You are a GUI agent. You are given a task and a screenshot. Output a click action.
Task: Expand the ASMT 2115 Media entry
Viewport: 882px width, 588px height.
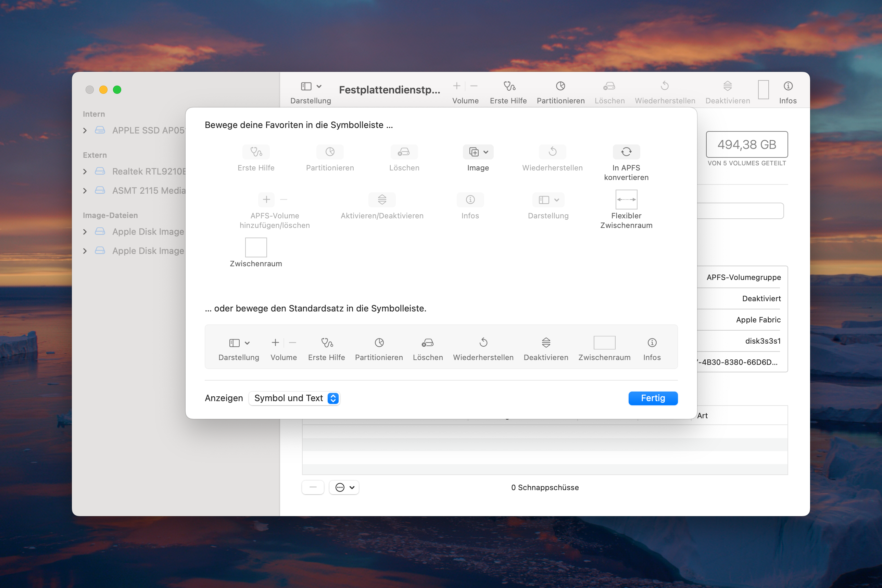85,191
